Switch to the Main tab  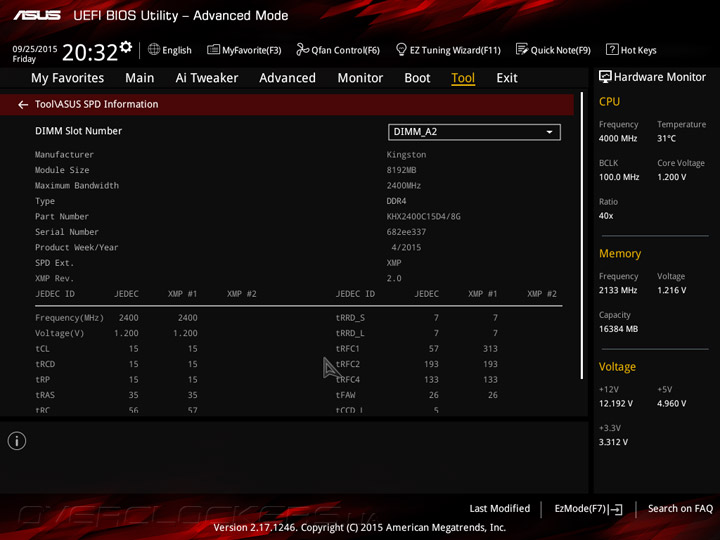point(140,78)
